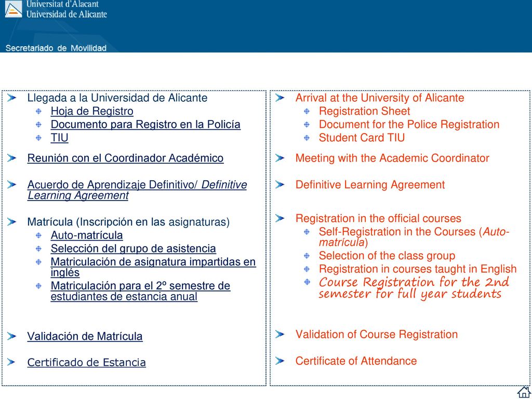Click Document for the Police Registration
Image resolution: width=532 pixels, height=399 pixels.
coord(409,124)
